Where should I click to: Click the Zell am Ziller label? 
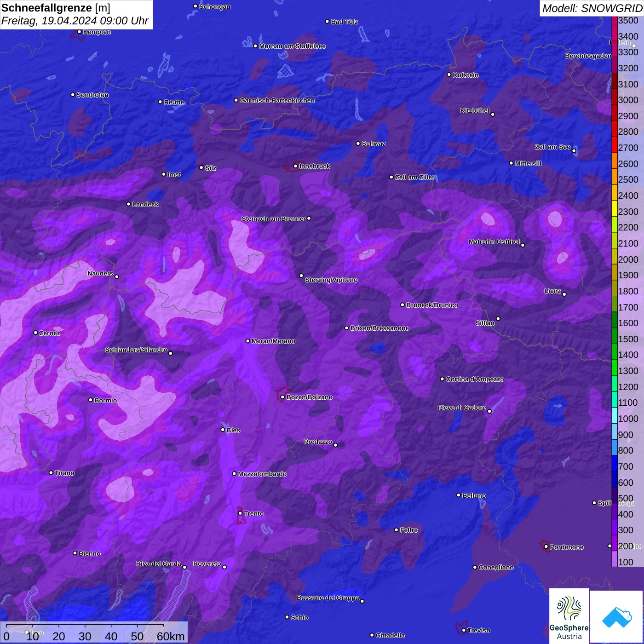tap(415, 177)
